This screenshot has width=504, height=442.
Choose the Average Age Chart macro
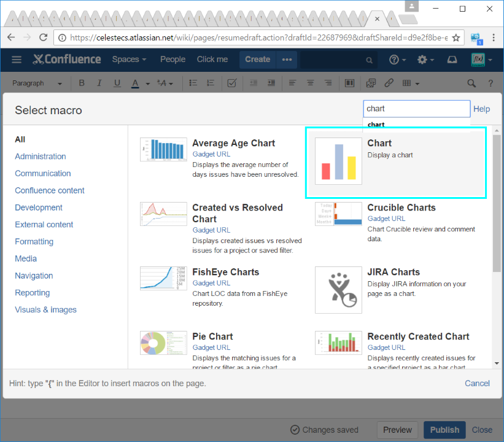pos(220,158)
